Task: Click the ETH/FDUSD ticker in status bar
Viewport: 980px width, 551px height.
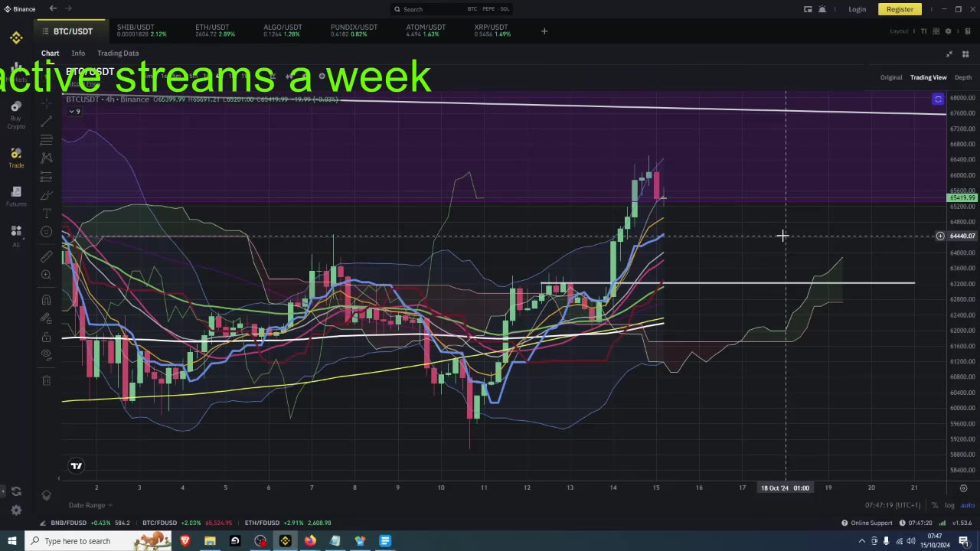Action: pyautogui.click(x=288, y=523)
